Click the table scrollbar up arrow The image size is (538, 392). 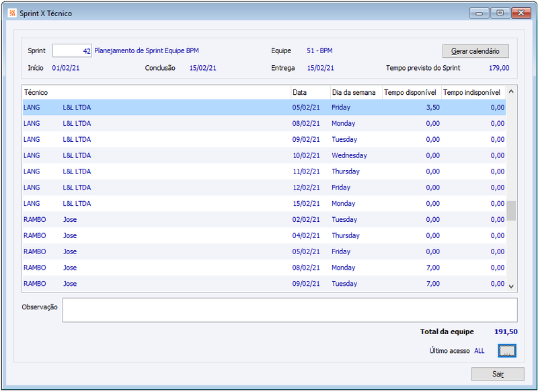tap(511, 91)
